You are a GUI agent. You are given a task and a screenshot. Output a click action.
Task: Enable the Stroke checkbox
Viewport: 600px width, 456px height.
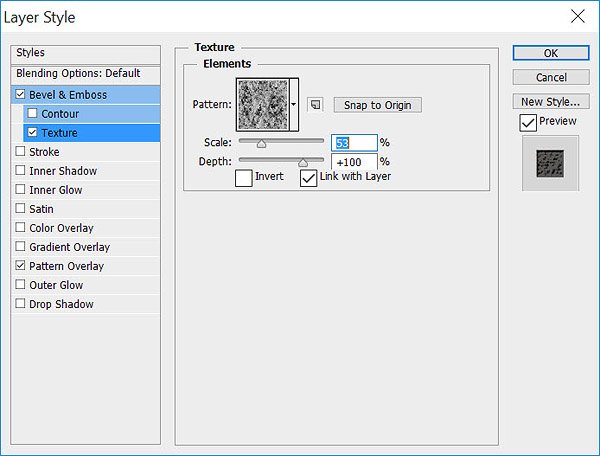click(x=20, y=151)
